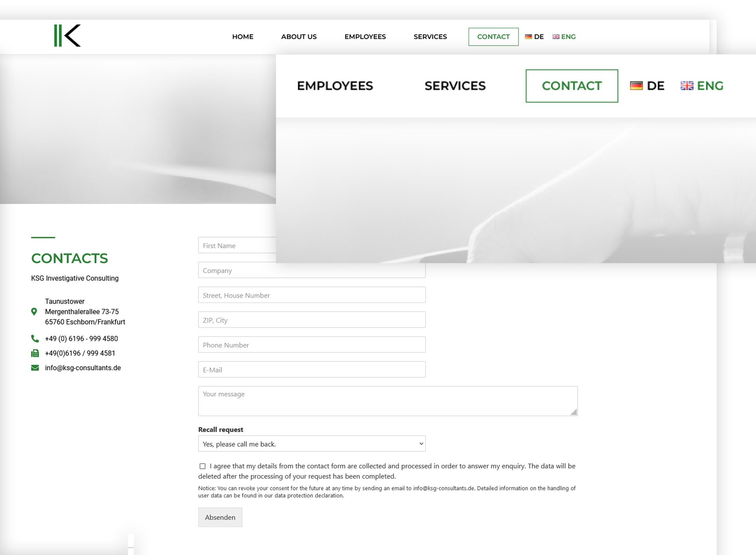The width and height of the screenshot is (756, 555).
Task: Switch language to DE in small navbar
Action: point(539,37)
